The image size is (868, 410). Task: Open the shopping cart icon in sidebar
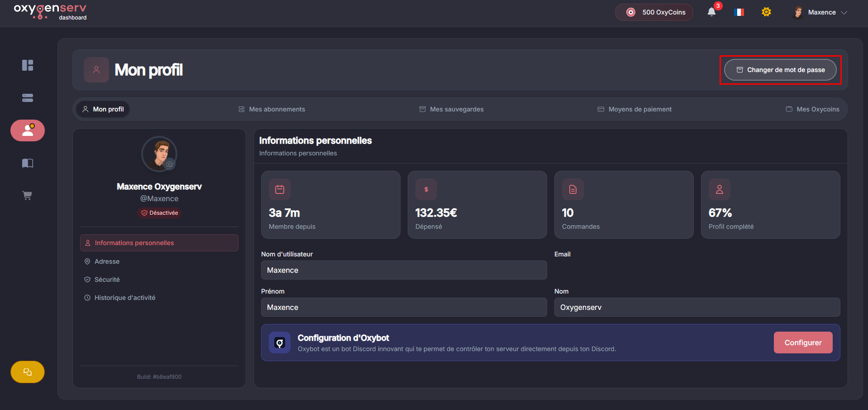tap(28, 196)
